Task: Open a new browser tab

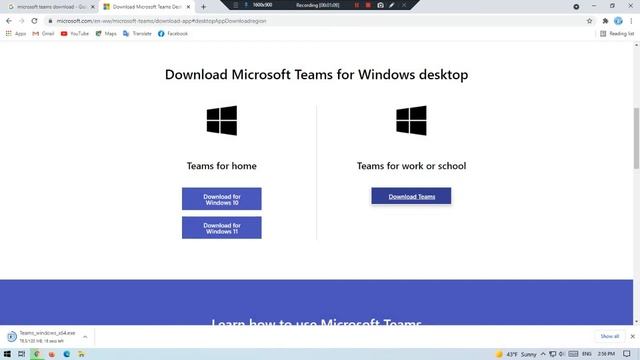Action: click(203, 7)
